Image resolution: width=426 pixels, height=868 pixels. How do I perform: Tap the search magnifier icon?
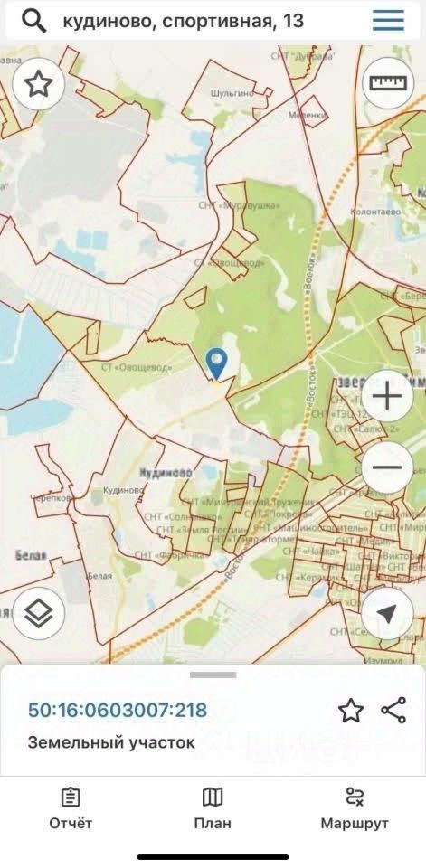click(33, 21)
